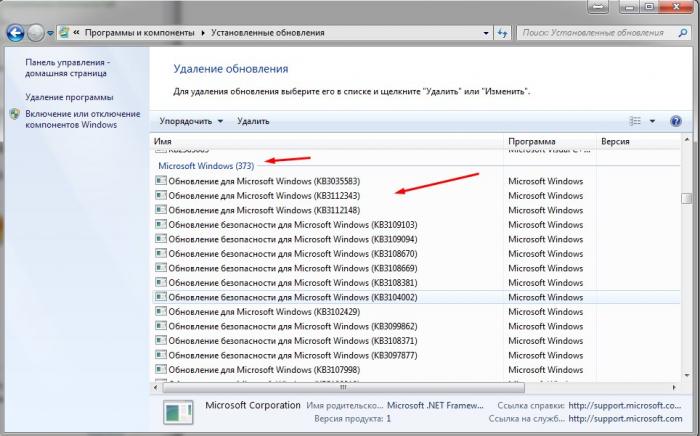Click the search box for installed updates
700x436 pixels.
tap(600, 32)
